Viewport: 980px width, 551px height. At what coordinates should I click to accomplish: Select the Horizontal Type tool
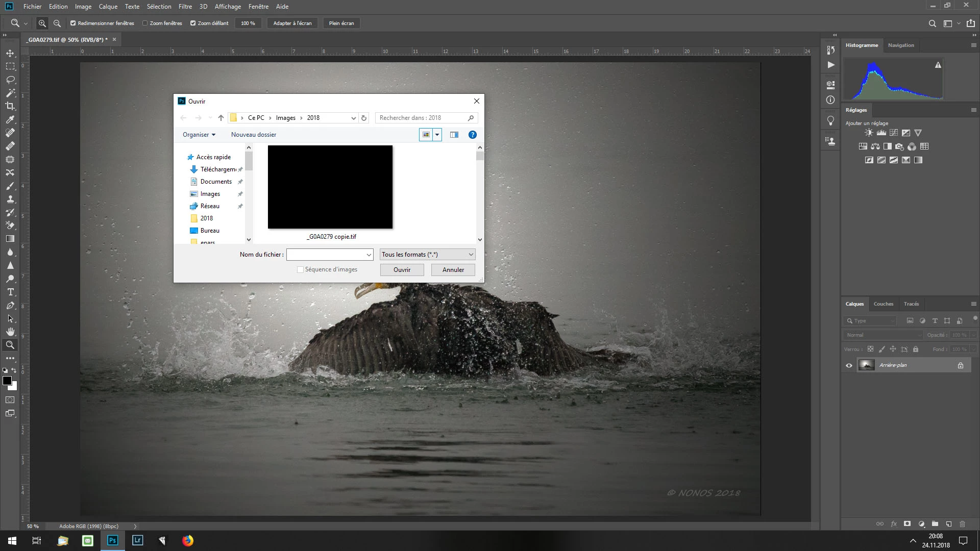pyautogui.click(x=10, y=292)
